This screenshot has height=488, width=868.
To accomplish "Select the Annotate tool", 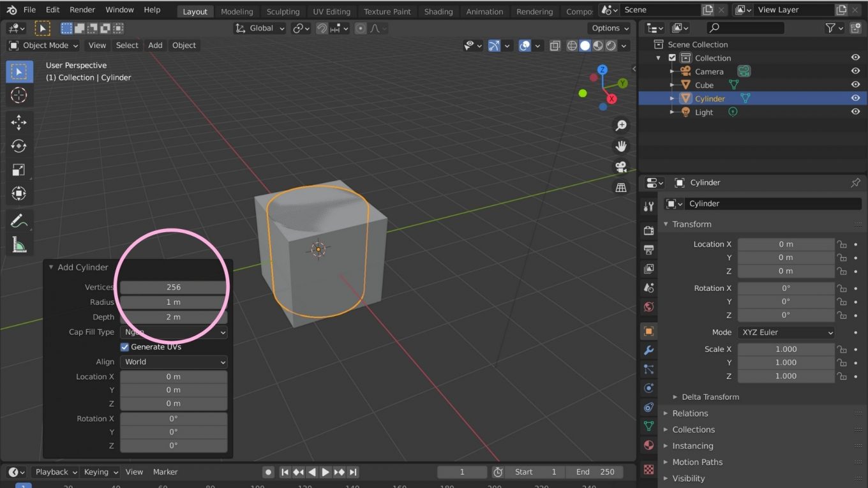I will pyautogui.click(x=19, y=220).
